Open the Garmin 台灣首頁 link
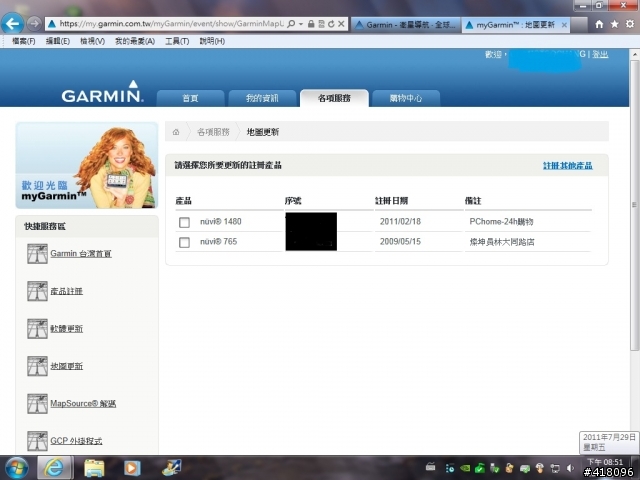The width and height of the screenshot is (640, 480). pos(81,253)
